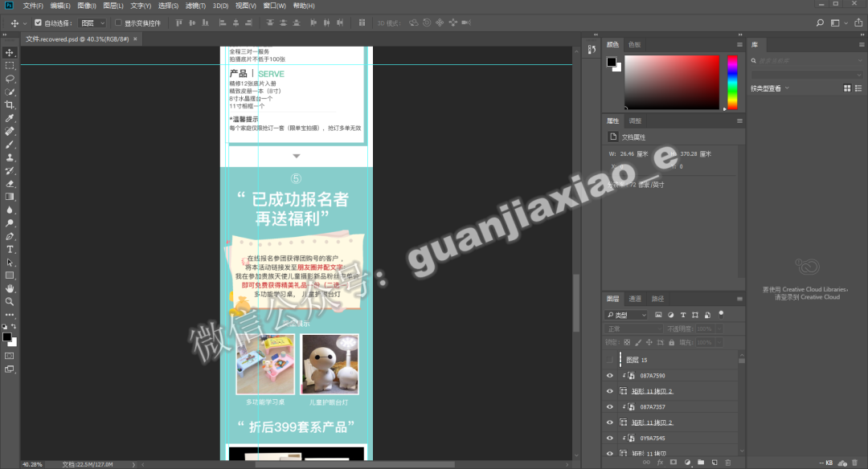Select the Crop tool
This screenshot has height=469, width=868.
(x=10, y=105)
